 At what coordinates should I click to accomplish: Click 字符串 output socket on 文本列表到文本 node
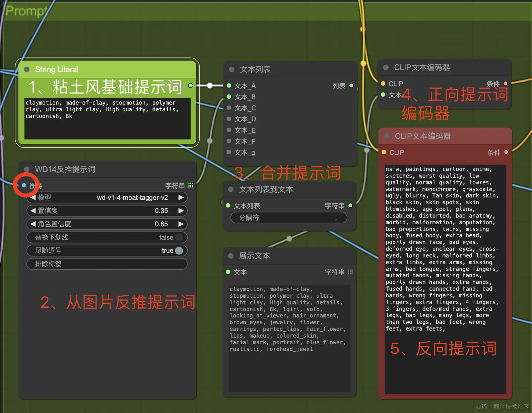click(x=350, y=205)
